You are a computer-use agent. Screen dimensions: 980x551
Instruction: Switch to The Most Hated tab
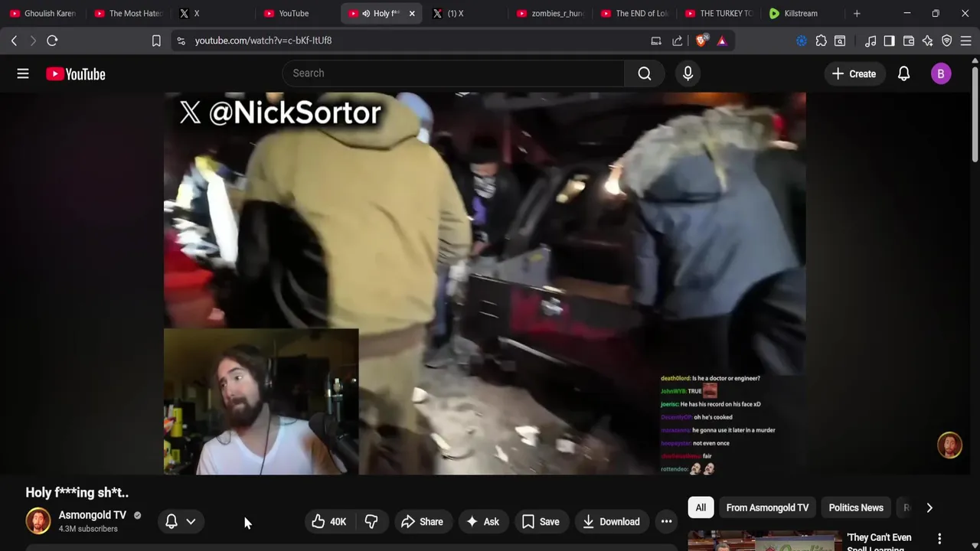point(129,13)
